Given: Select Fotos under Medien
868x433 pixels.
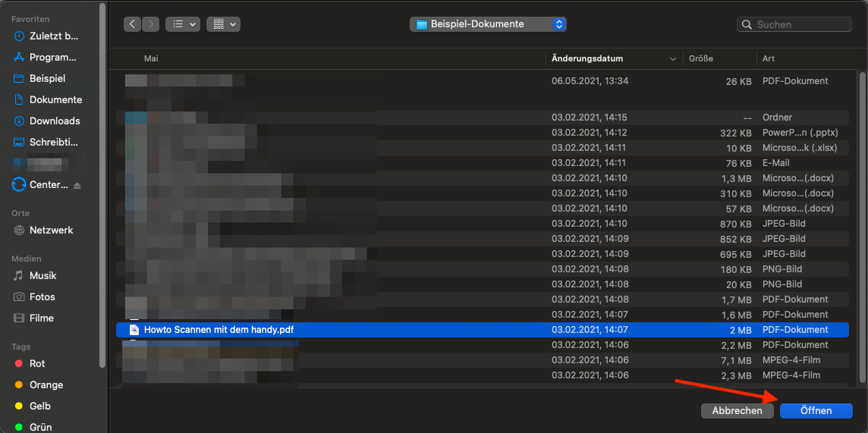Looking at the screenshot, I should [x=35, y=297].
